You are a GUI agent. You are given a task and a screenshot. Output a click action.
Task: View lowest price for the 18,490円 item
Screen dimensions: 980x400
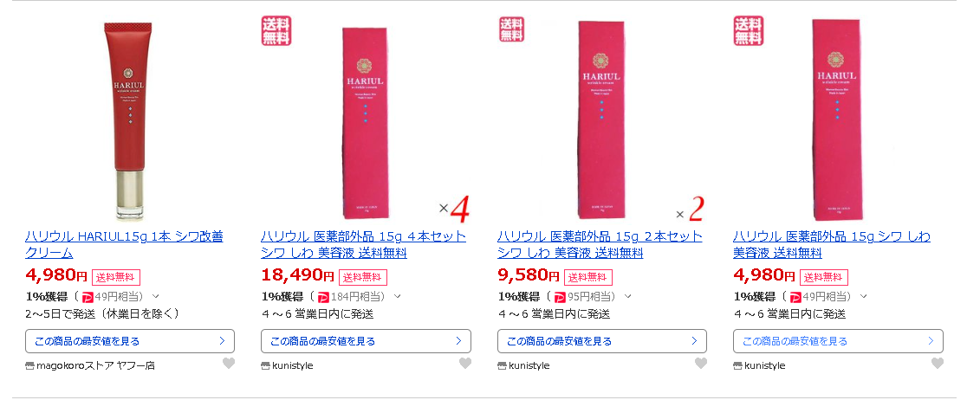[x=366, y=341]
